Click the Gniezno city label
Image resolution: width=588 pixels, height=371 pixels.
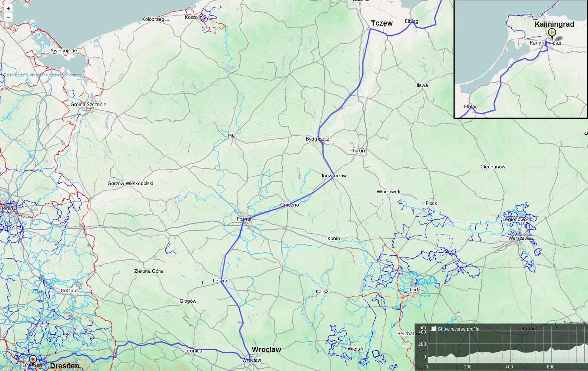coord(289,205)
